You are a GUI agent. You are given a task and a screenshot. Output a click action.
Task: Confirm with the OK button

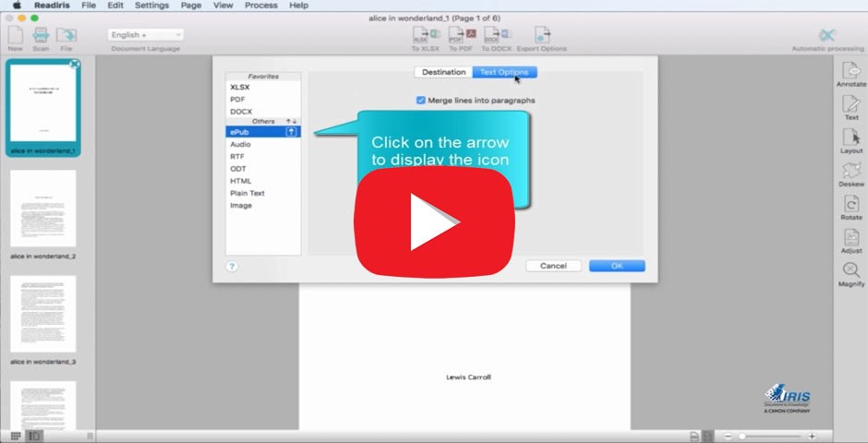point(617,266)
